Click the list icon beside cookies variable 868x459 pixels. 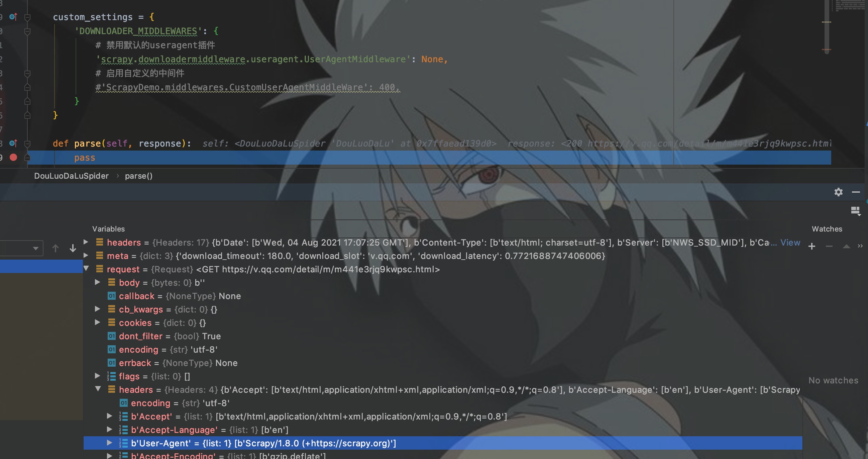[112, 322]
